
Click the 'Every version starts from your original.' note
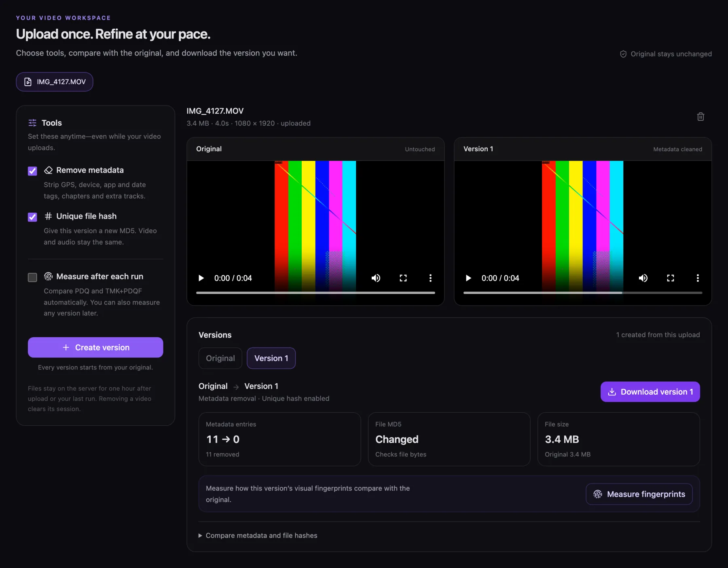pyautogui.click(x=95, y=367)
